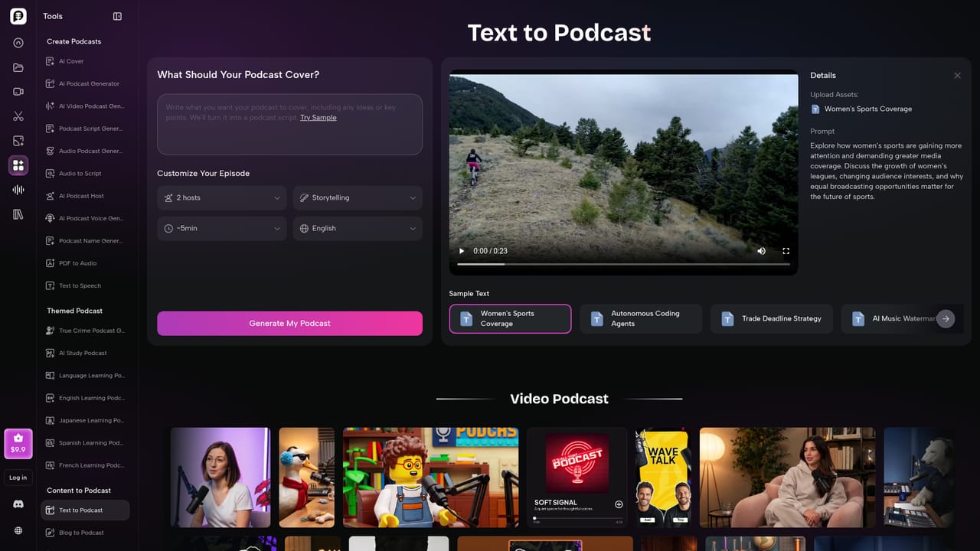This screenshot has width=980, height=551.
Task: Click the next arrow in Sample Text
Action: (946, 318)
